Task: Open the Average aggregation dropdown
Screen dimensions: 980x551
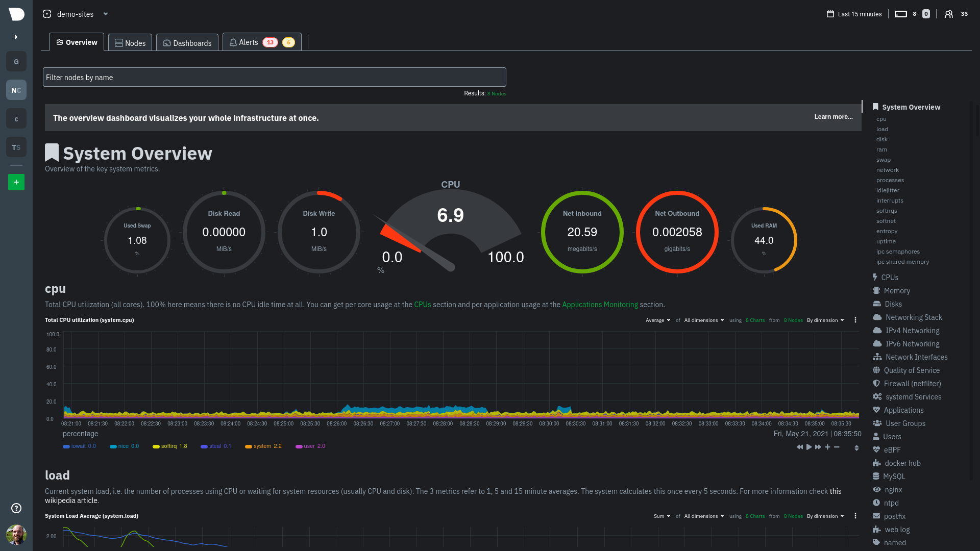Action: 657,320
